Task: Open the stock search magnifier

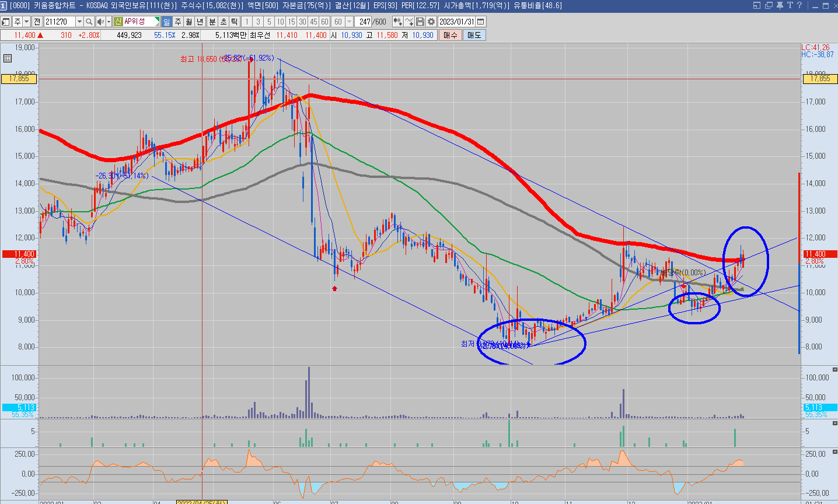Action: tap(89, 22)
